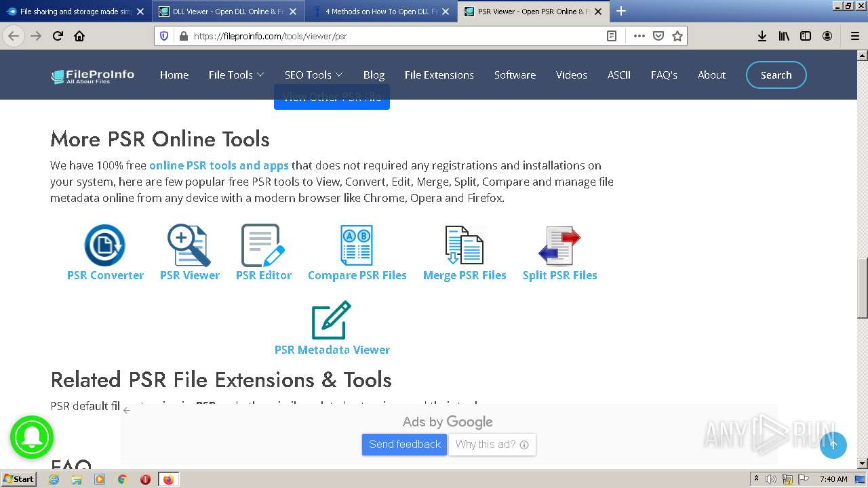Viewport: 868px width, 488px height.
Task: Open the Home nav item
Action: [174, 75]
